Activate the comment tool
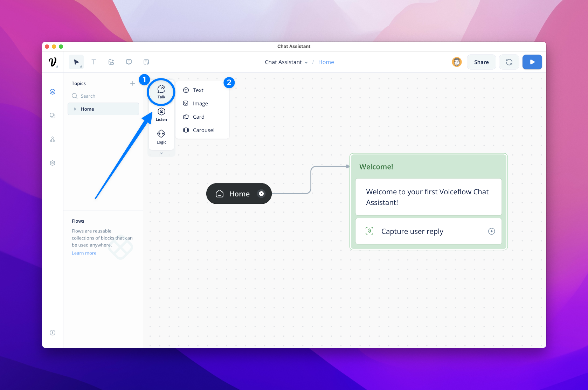The height and width of the screenshot is (390, 588). point(129,62)
